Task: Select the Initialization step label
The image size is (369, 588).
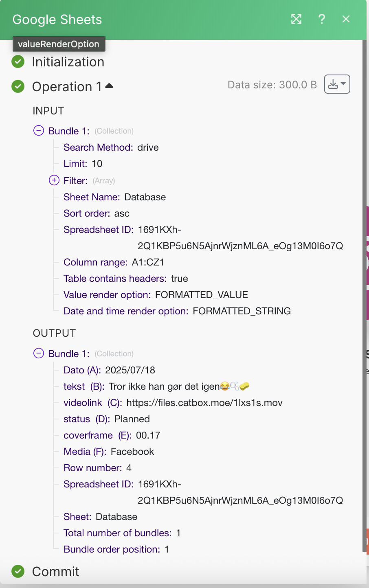Action: (68, 62)
